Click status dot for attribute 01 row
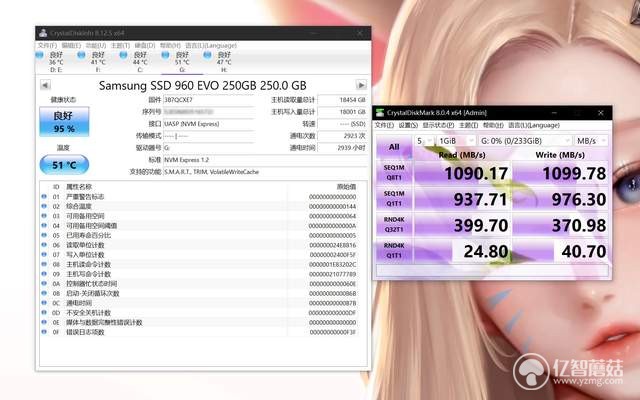The height and width of the screenshot is (400, 640). (x=44, y=196)
